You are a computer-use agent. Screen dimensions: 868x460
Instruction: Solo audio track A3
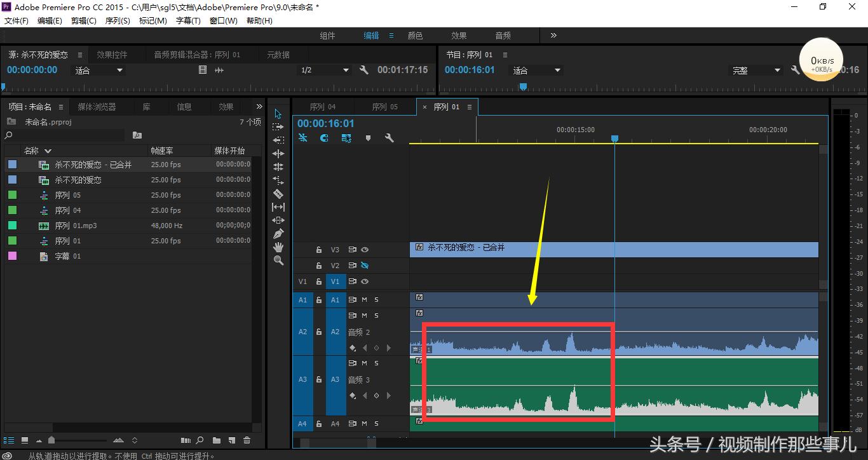click(376, 363)
